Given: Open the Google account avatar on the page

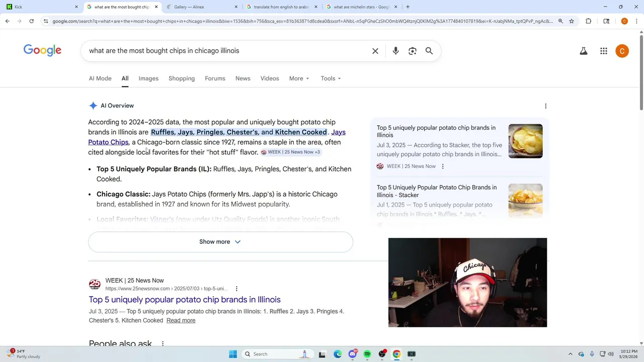Looking at the screenshot, I should click(x=622, y=51).
